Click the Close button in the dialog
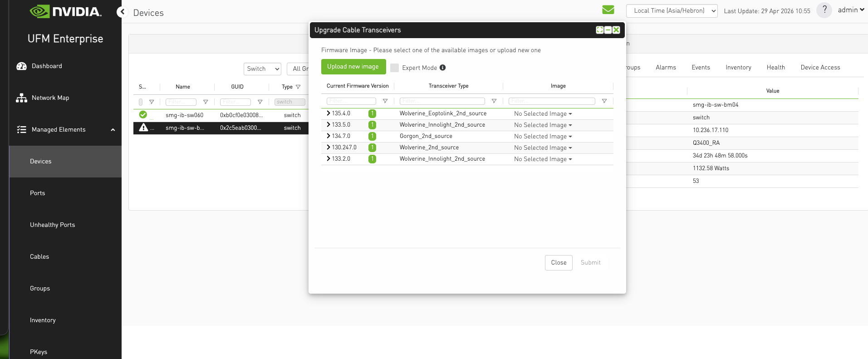Screen dimensions: 868x359 (x=559, y=263)
